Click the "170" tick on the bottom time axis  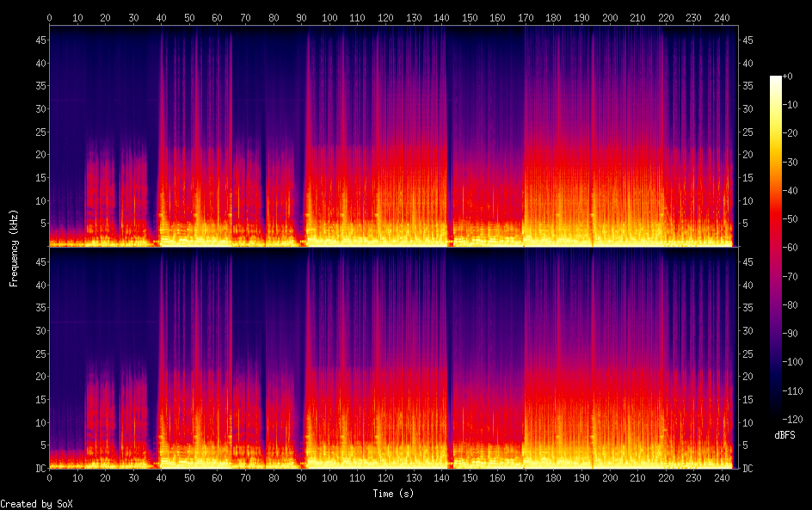526,478
